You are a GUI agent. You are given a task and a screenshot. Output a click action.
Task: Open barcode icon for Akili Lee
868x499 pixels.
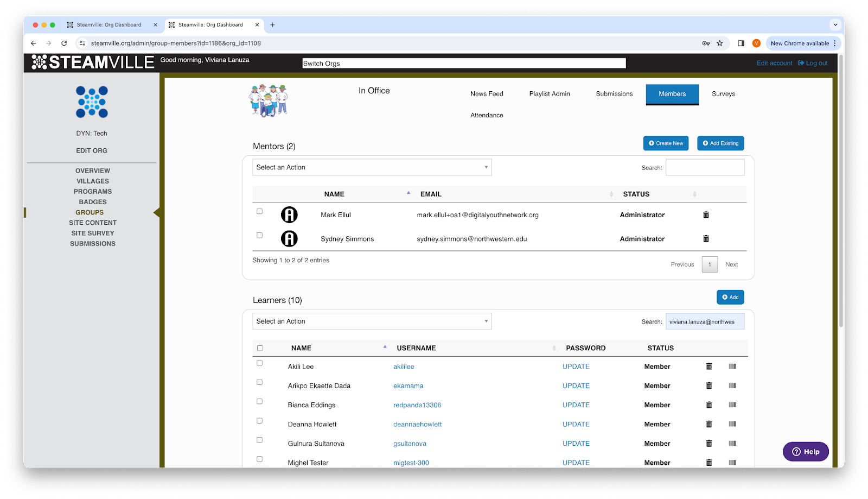732,367
